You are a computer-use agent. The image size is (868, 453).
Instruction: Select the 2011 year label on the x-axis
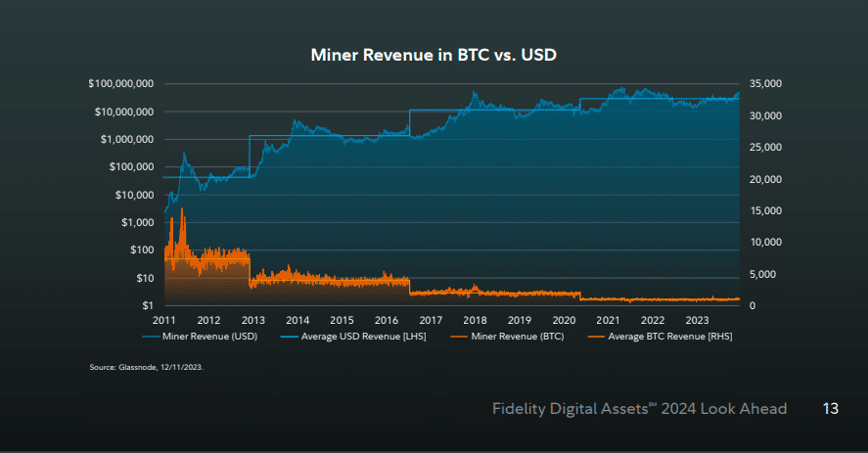[x=163, y=320]
